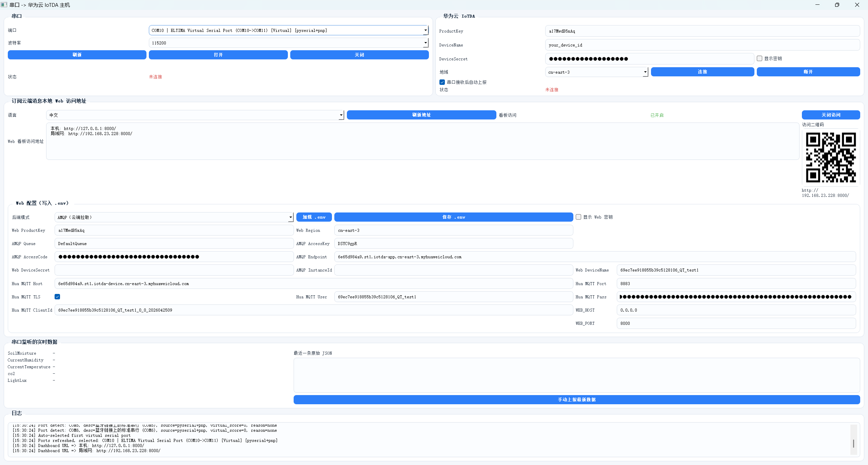The width and height of the screenshot is (868, 465).
Task: Click the ProductKey input field
Action: 703,31
